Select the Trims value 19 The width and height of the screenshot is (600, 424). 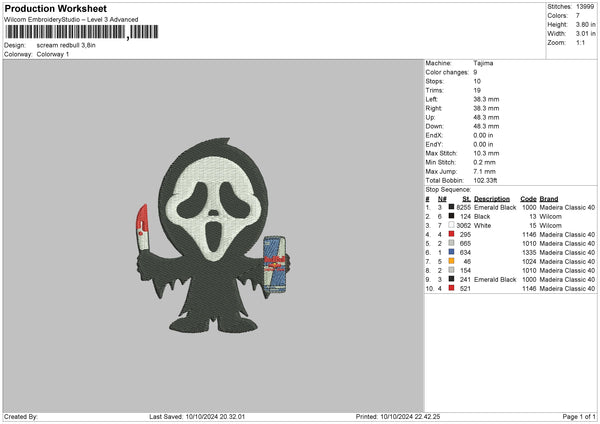[x=477, y=90]
